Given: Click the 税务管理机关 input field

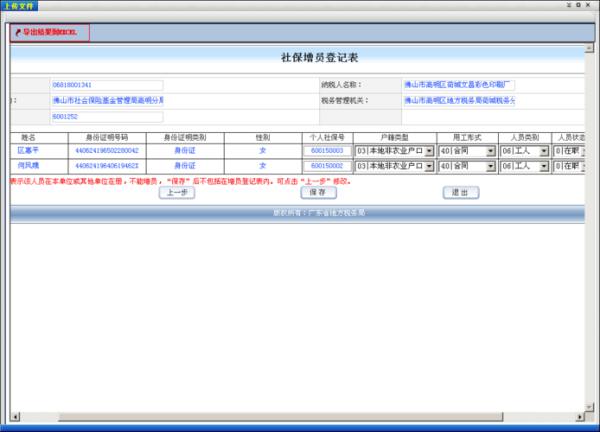Looking at the screenshot, I should tap(458, 101).
